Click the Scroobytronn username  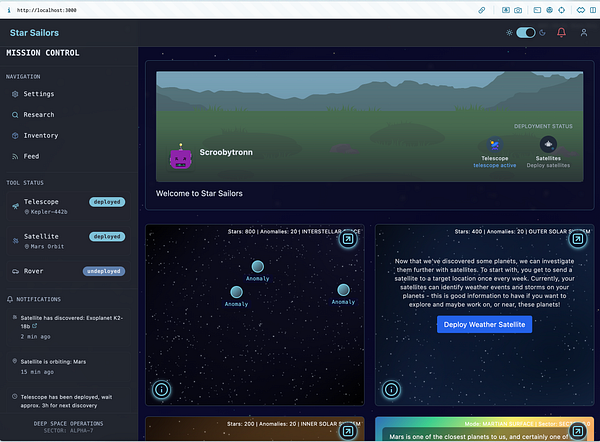[x=226, y=152]
